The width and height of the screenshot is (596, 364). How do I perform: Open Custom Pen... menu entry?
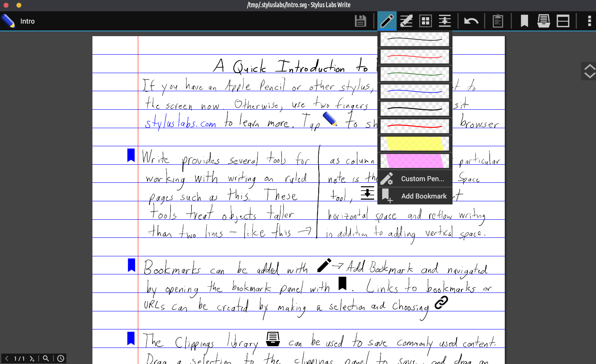(x=415, y=179)
